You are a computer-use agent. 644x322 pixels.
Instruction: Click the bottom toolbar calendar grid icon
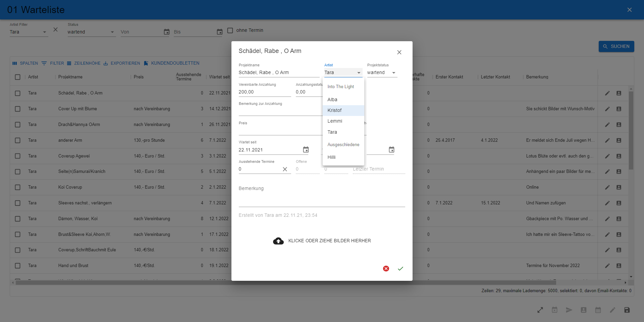(x=598, y=310)
